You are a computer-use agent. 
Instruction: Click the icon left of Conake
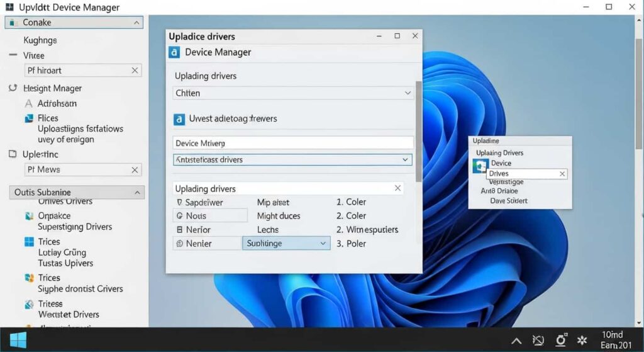pos(13,23)
